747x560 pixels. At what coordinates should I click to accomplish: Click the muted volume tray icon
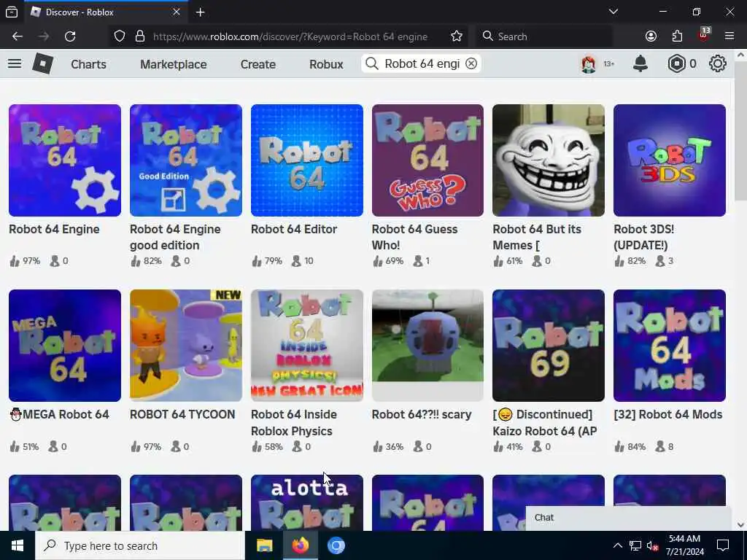tap(653, 545)
